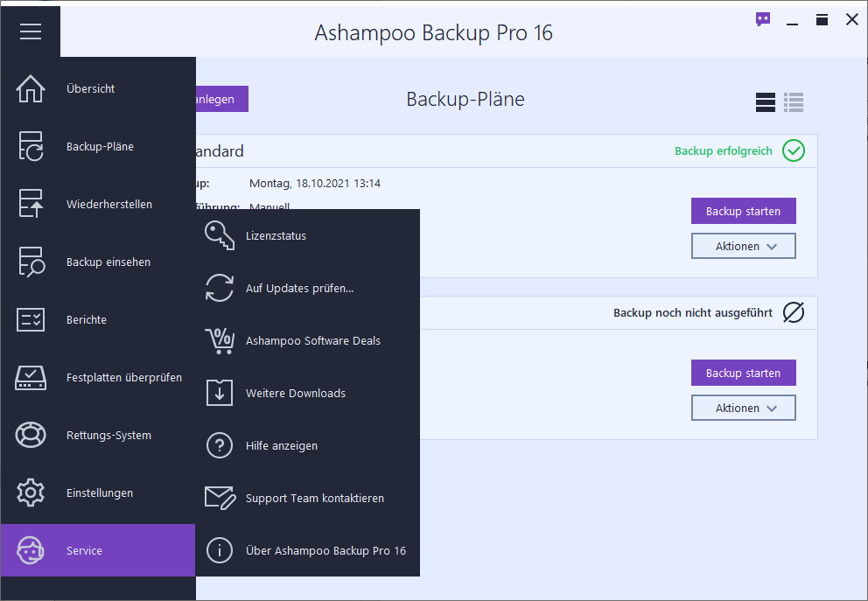Click the not-executed crossed circle icon

[x=794, y=312]
